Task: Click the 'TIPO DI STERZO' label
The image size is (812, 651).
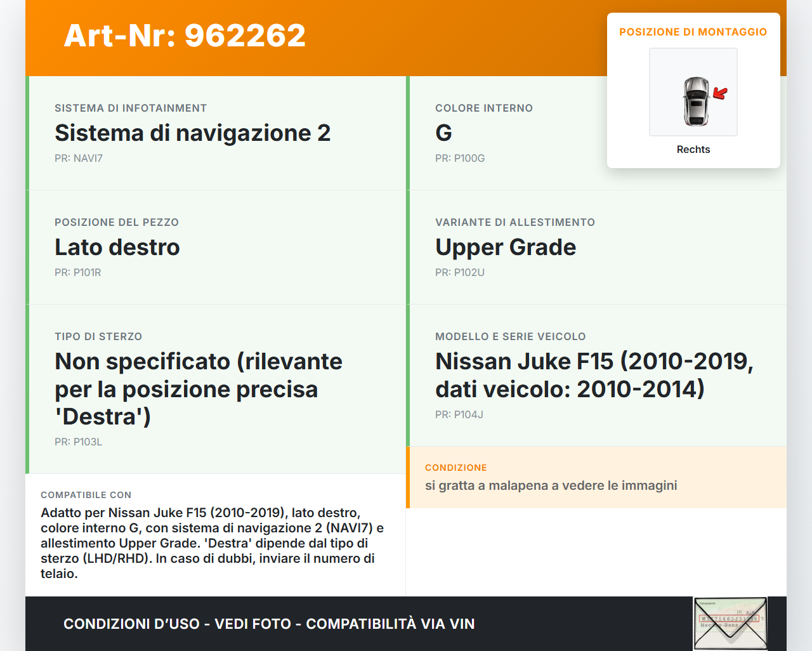Action: 98,337
